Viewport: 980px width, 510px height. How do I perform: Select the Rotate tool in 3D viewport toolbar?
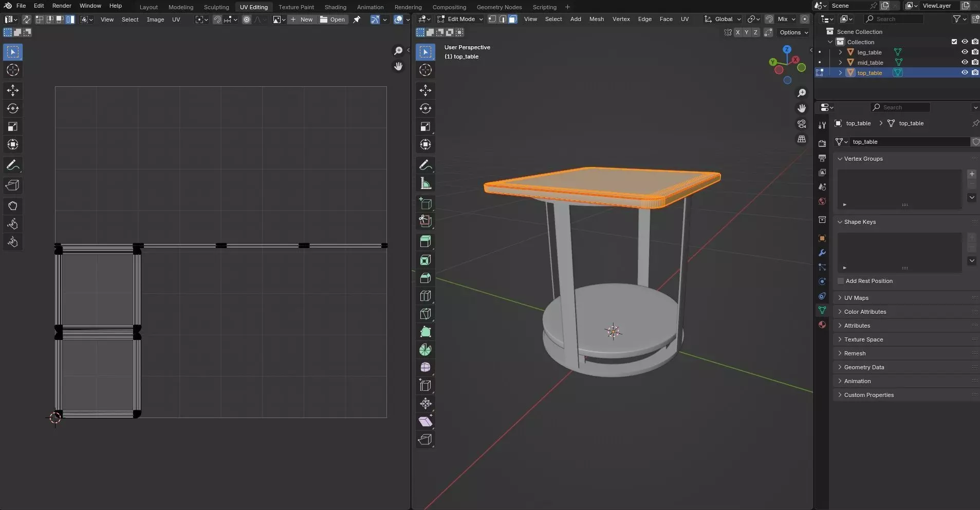(x=426, y=109)
